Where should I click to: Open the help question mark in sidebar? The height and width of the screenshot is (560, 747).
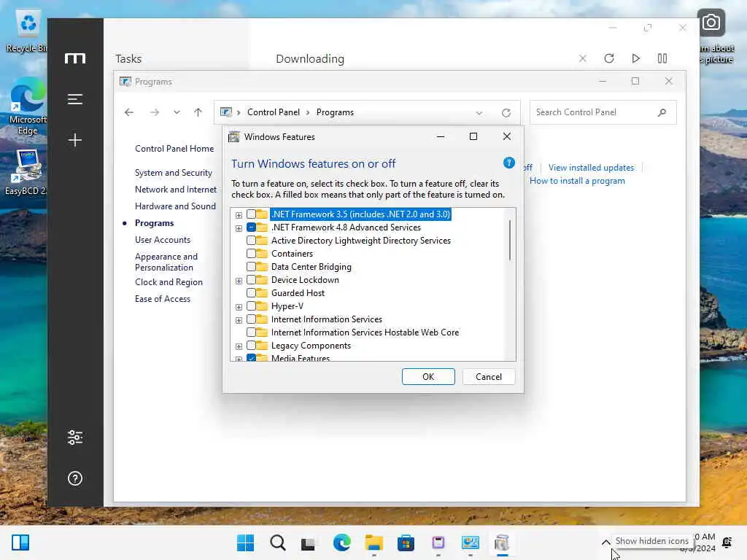[x=75, y=478]
